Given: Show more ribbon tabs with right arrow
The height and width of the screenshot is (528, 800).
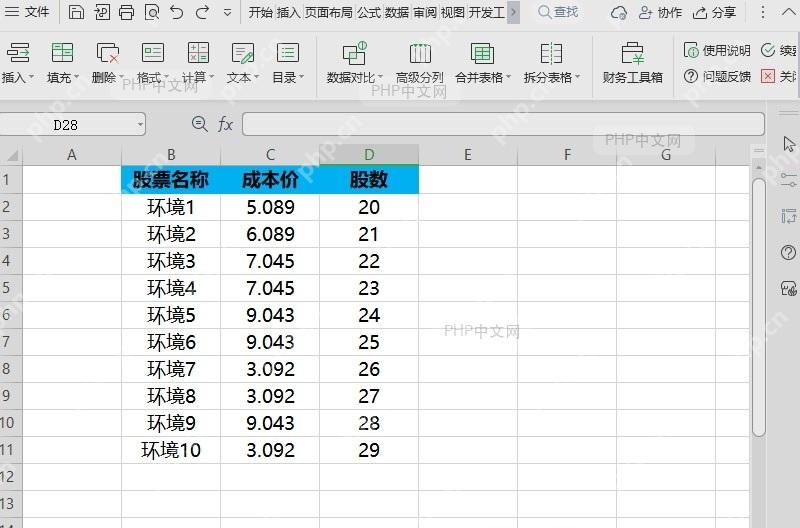Looking at the screenshot, I should (513, 12).
